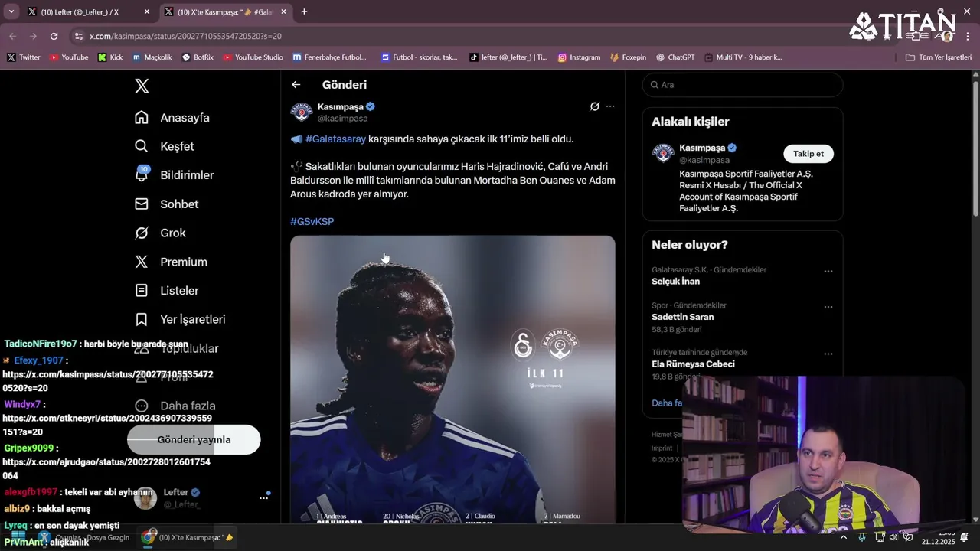Follow Kasımpaşa with Takip et
This screenshot has height=551, width=980.
(x=808, y=154)
